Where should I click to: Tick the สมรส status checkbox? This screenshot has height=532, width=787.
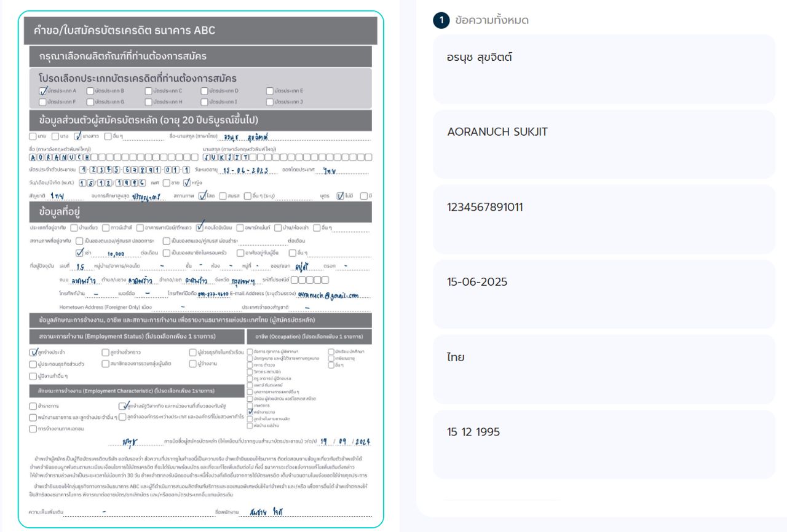(x=223, y=196)
